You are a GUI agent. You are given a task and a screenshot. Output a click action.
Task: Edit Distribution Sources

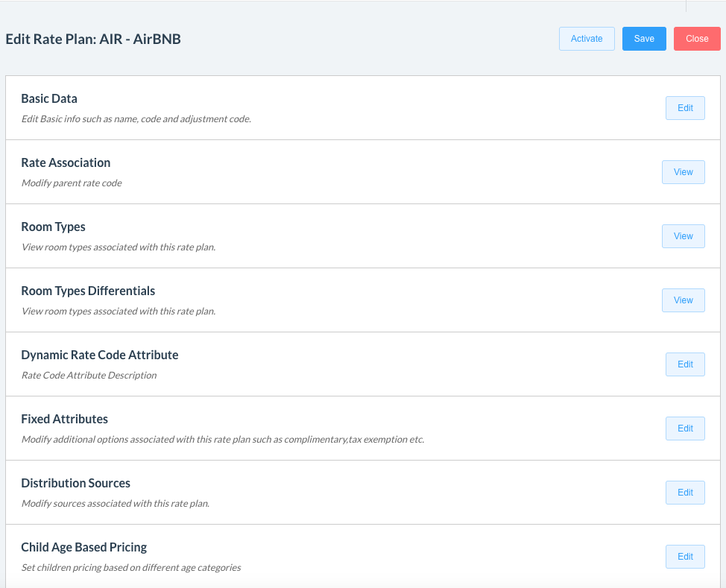pyautogui.click(x=685, y=493)
